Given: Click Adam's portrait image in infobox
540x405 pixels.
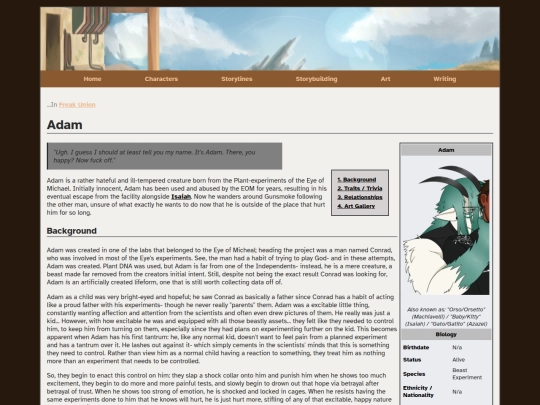Looking at the screenshot, I should [x=446, y=230].
